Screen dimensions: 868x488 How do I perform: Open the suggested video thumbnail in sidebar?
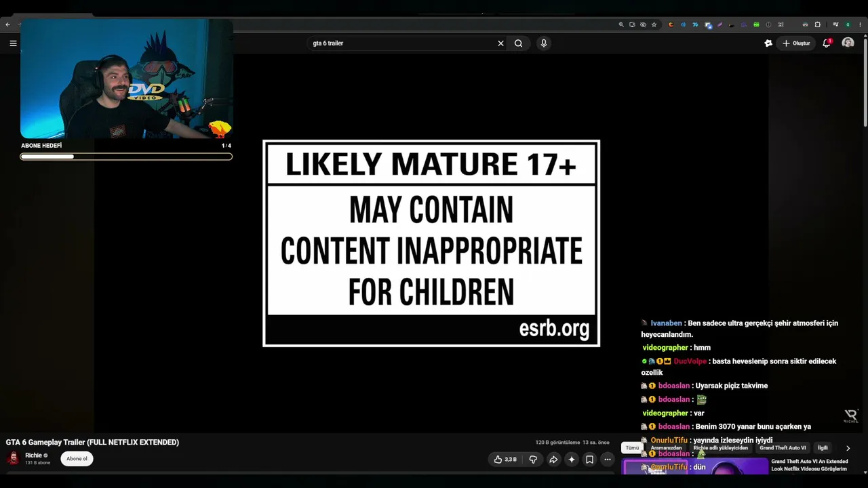695,466
